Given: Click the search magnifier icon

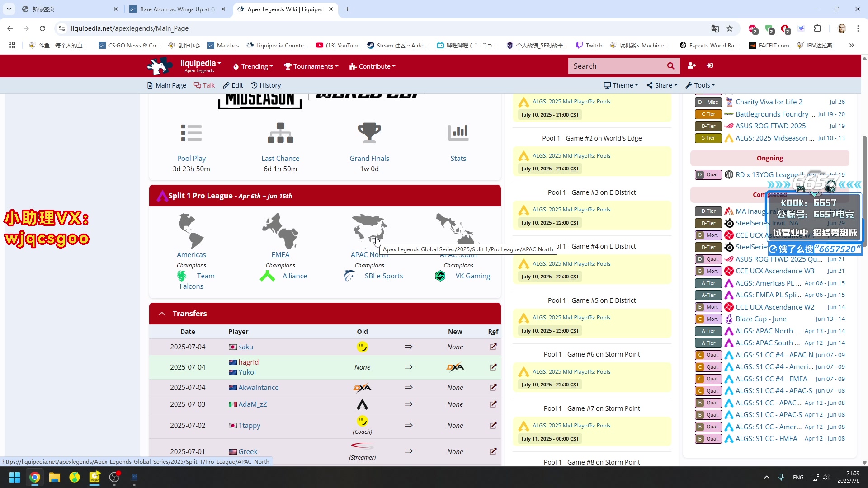Looking at the screenshot, I should [670, 66].
